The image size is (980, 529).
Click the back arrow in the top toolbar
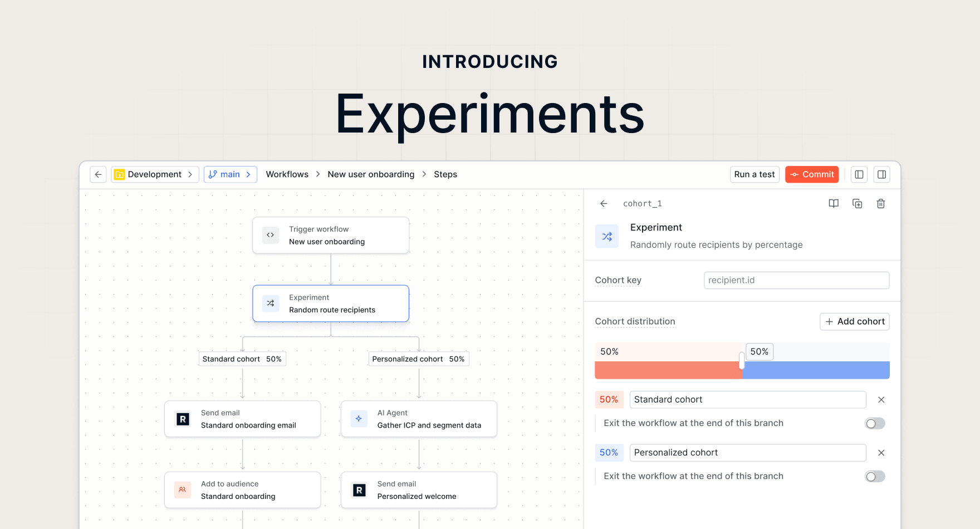98,174
